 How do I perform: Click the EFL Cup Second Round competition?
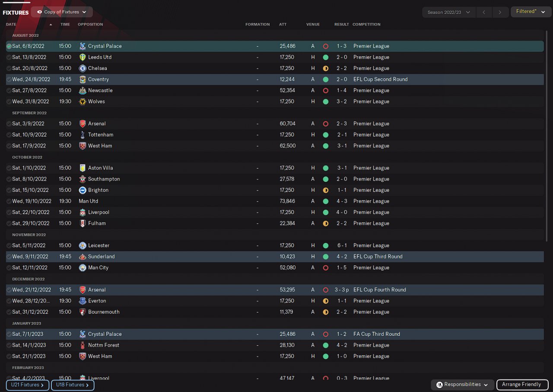point(381,80)
